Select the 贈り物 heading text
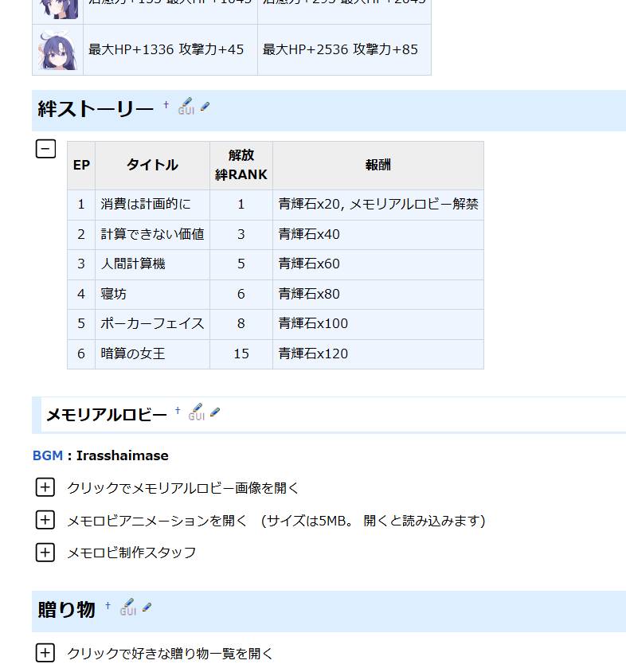 (66, 609)
